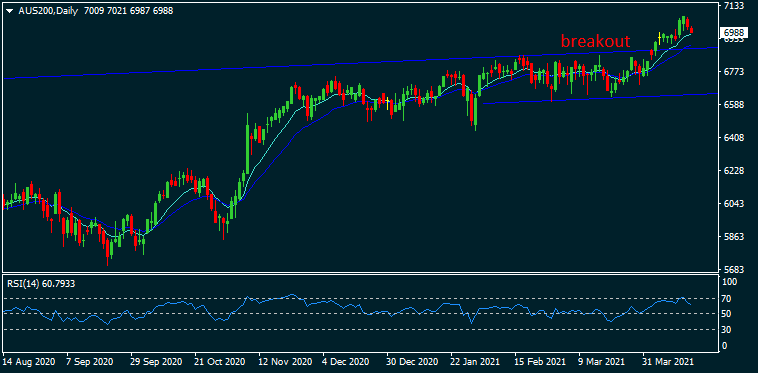Image resolution: width=758 pixels, height=373 pixels.
Task: Click the red breakout annotation label
Action: [x=595, y=41]
